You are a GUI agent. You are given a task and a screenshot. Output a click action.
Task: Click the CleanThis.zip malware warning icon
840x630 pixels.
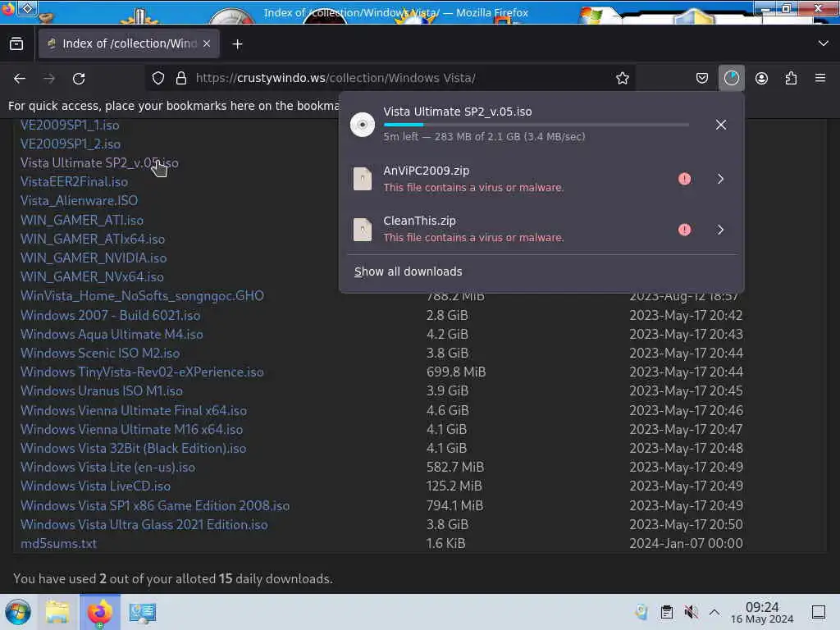tap(685, 230)
